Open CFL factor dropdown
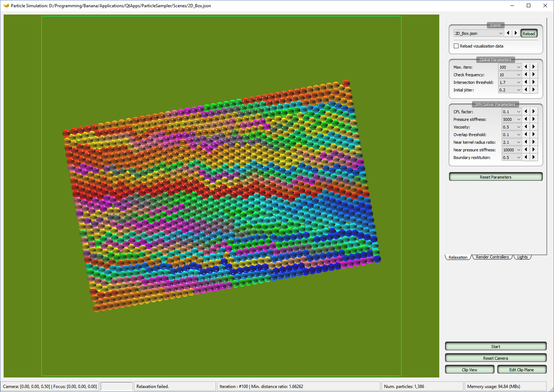 point(512,112)
